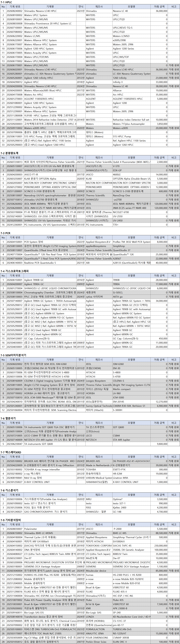Select the 450,000 price cell
180x644 pixels.
point(159,339)
